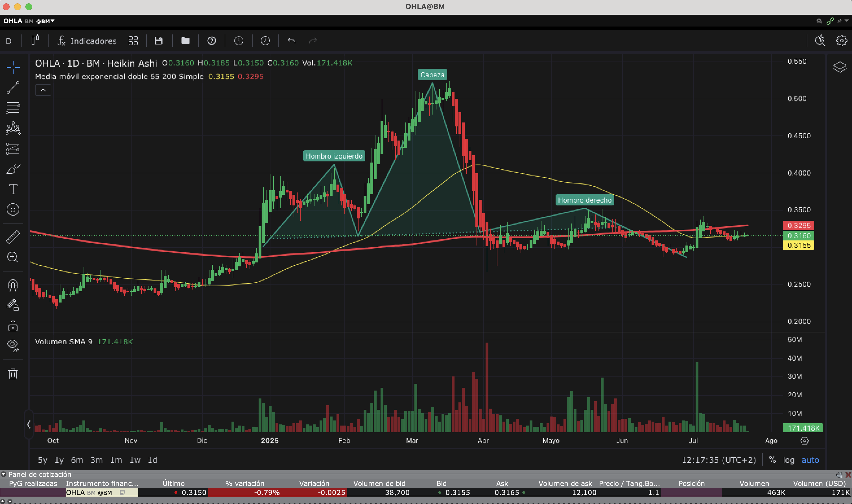The height and width of the screenshot is (504, 852).
Task: Open the forecasting and measurement tools
Action: 13,149
